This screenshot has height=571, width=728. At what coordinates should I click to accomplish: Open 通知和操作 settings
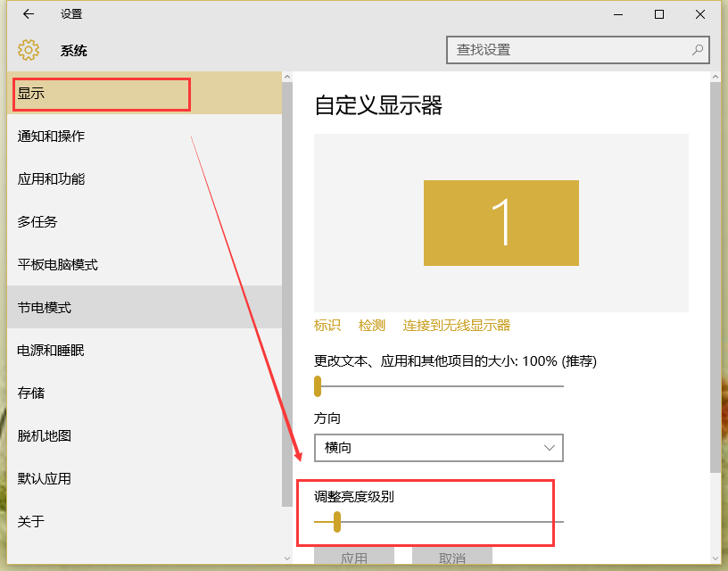click(145, 136)
